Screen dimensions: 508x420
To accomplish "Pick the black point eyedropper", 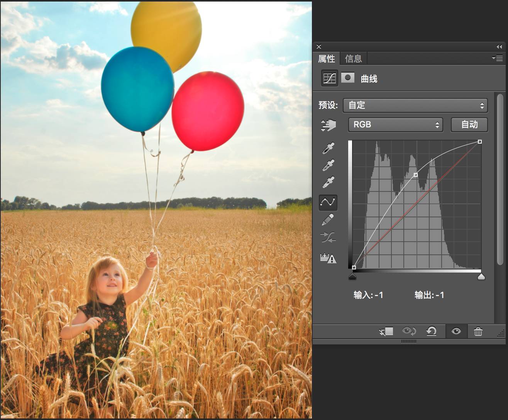I will click(328, 148).
